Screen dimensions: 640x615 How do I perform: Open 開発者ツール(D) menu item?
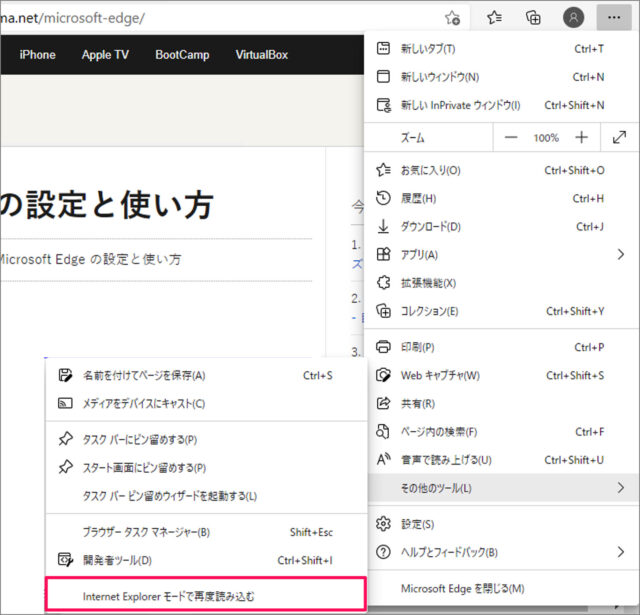click(x=206, y=560)
